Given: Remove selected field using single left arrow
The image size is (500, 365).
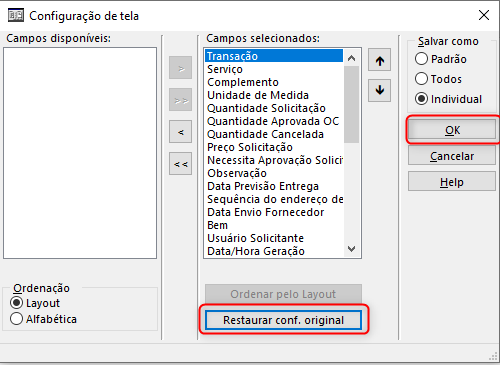Looking at the screenshot, I should pyautogui.click(x=180, y=132).
